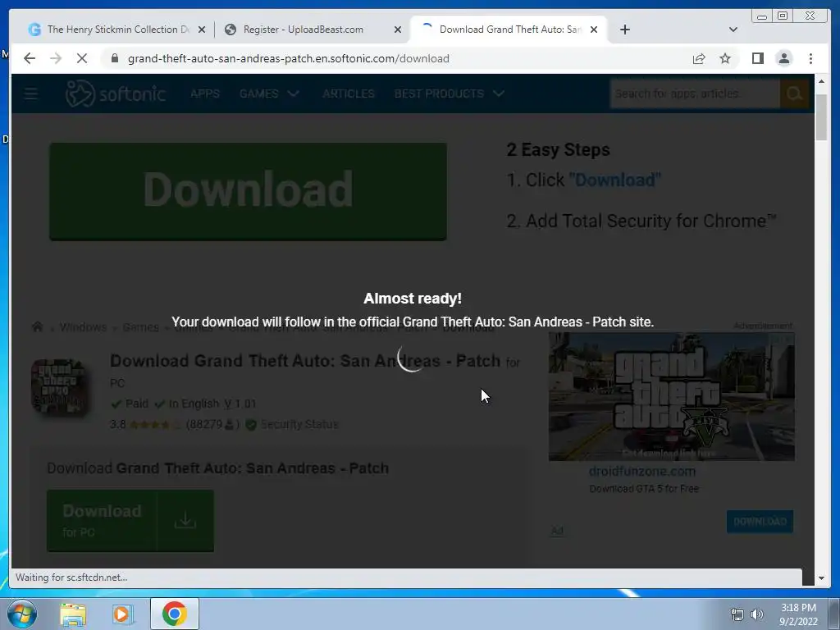Screen dimensions: 840x630
Task: Toggle Chrome side panel
Action: (757, 58)
